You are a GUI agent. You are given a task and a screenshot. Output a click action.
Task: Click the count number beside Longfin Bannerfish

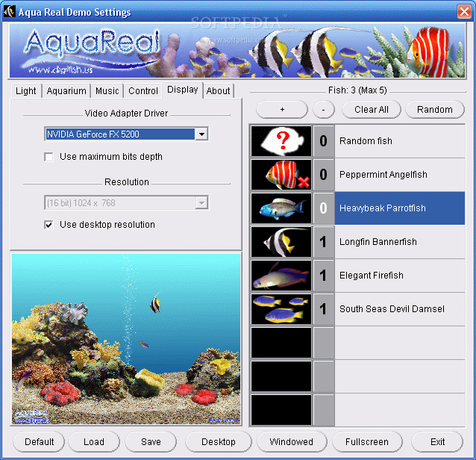324,242
